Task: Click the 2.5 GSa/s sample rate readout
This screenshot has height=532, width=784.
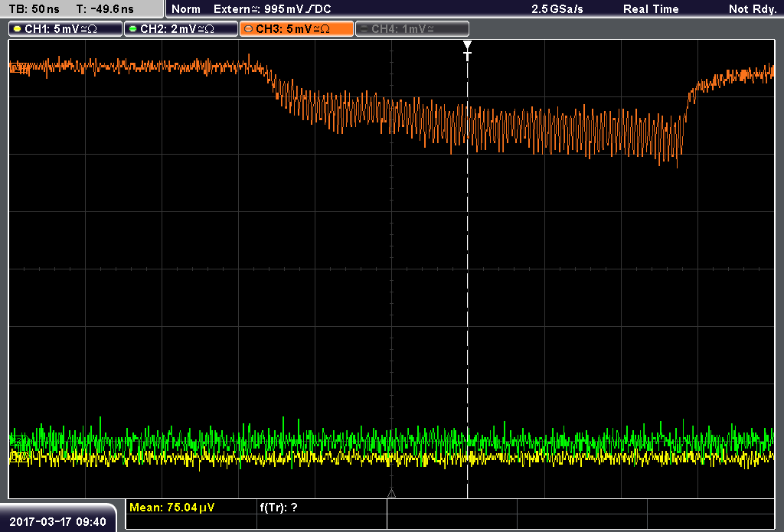Action: tap(557, 9)
